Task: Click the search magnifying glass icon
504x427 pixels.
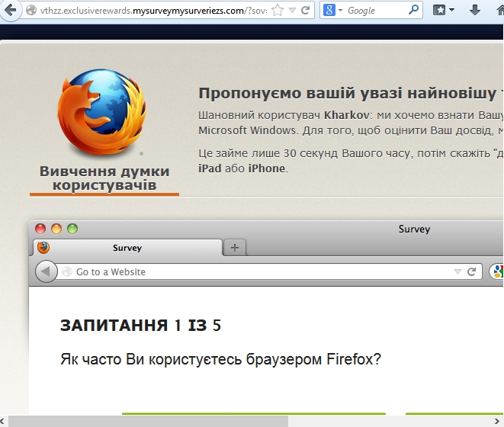Action: click(x=413, y=11)
